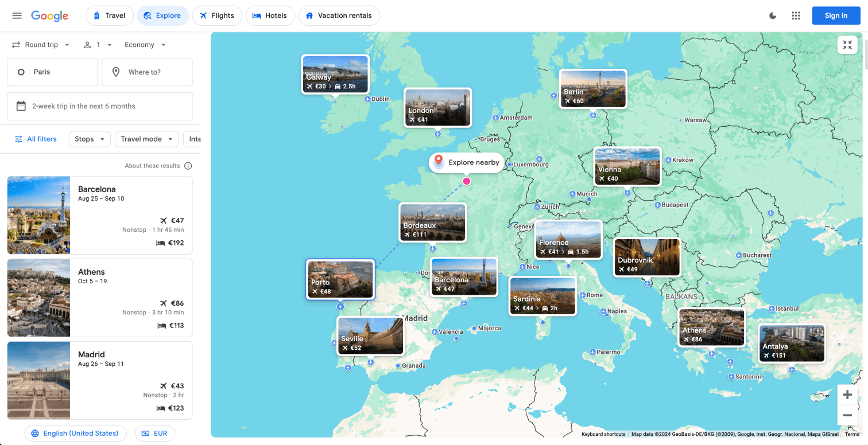This screenshot has height=445, width=868.
Task: Click the Google Travel logo
Action: coord(49,15)
